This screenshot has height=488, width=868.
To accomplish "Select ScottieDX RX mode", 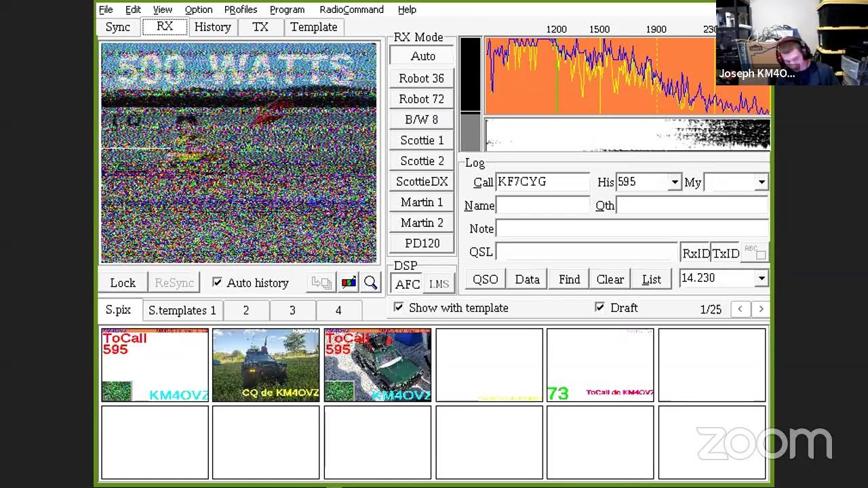I will (x=422, y=182).
